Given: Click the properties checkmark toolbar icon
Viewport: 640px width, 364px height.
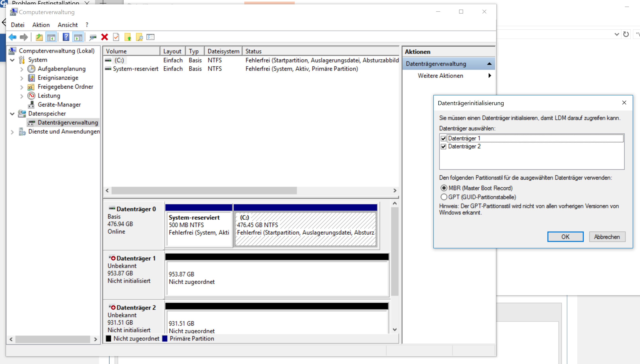Looking at the screenshot, I should click(116, 37).
